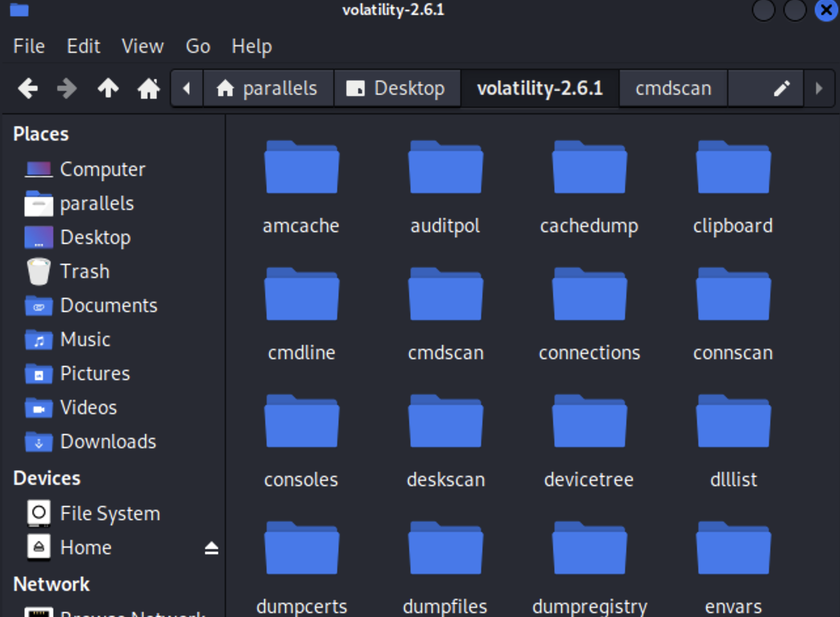Viewport: 840px width, 617px height.
Task: Go back using the back arrow
Action: coord(28,88)
